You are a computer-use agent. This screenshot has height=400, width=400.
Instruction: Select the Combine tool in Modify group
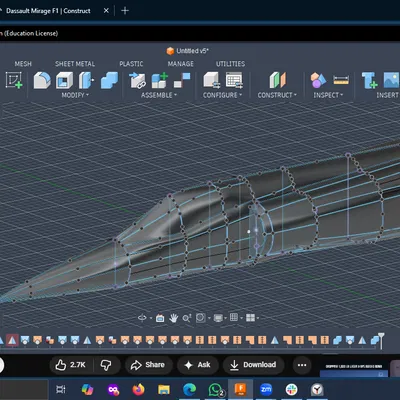coord(109,80)
